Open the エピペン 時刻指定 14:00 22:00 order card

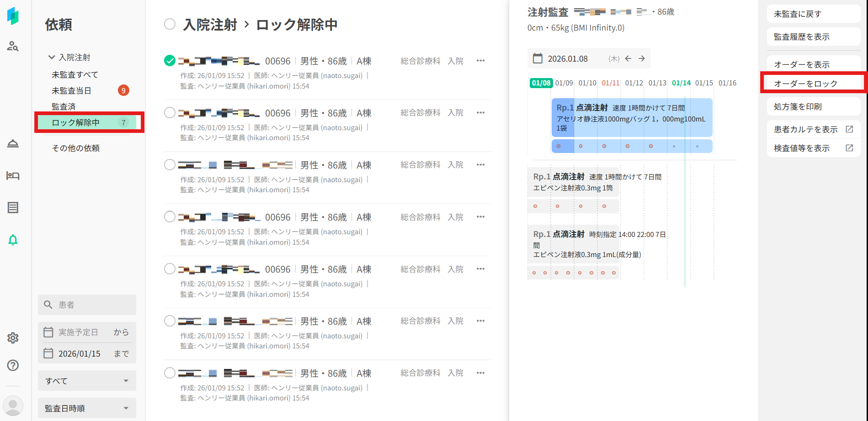point(573,244)
